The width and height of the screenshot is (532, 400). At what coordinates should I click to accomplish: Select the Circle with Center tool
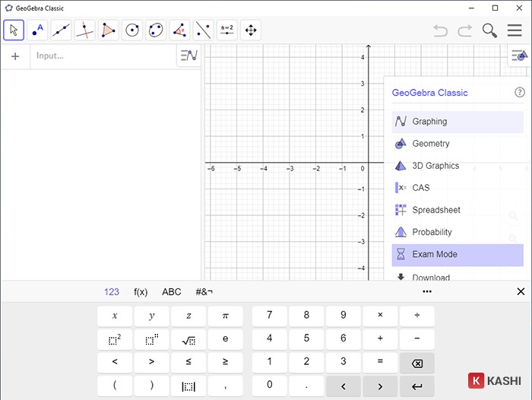132,30
